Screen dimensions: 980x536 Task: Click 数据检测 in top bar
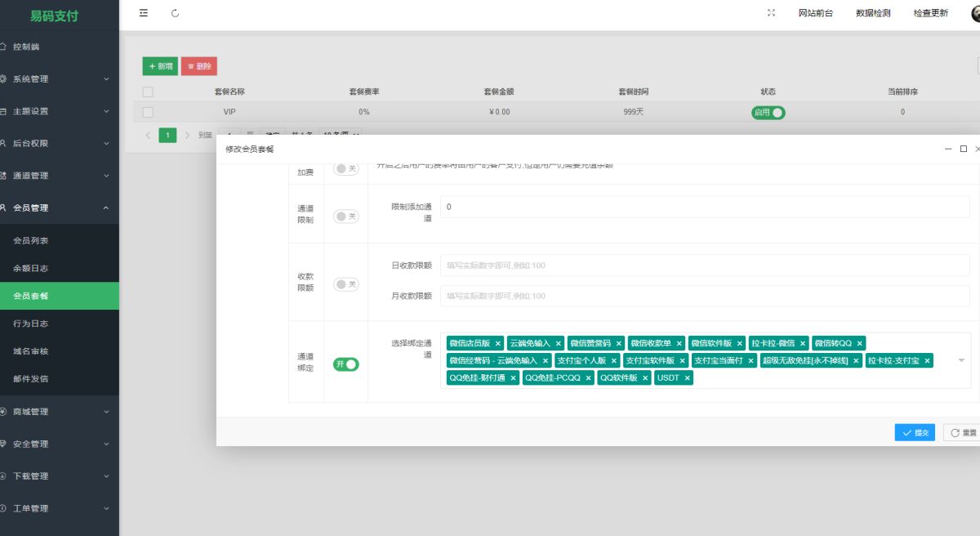pos(873,13)
